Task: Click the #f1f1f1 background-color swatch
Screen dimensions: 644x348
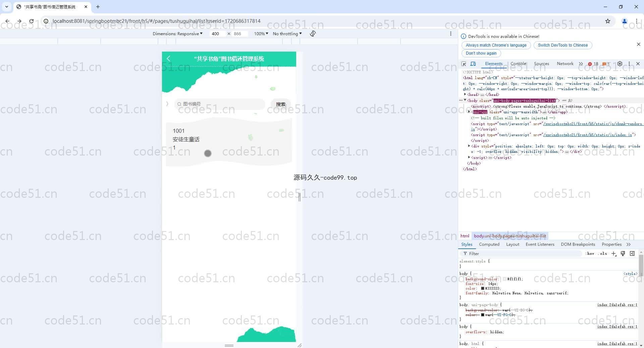Action: [504, 279]
